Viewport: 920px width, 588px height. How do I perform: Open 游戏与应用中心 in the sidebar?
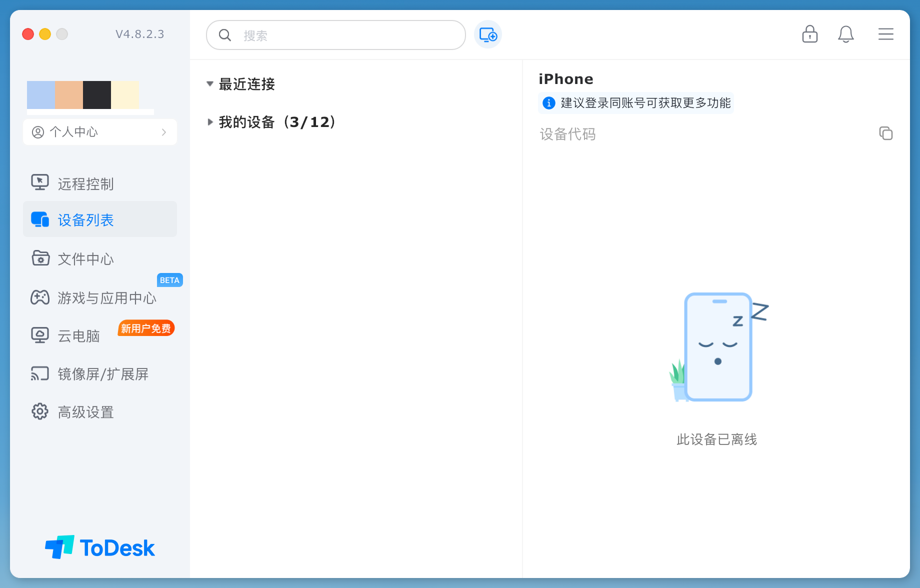coord(106,297)
